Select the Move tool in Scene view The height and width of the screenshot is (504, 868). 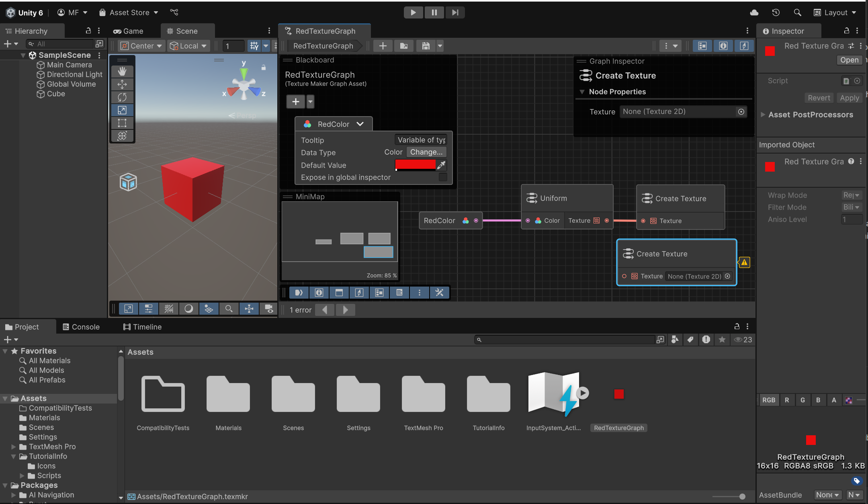coord(122,84)
